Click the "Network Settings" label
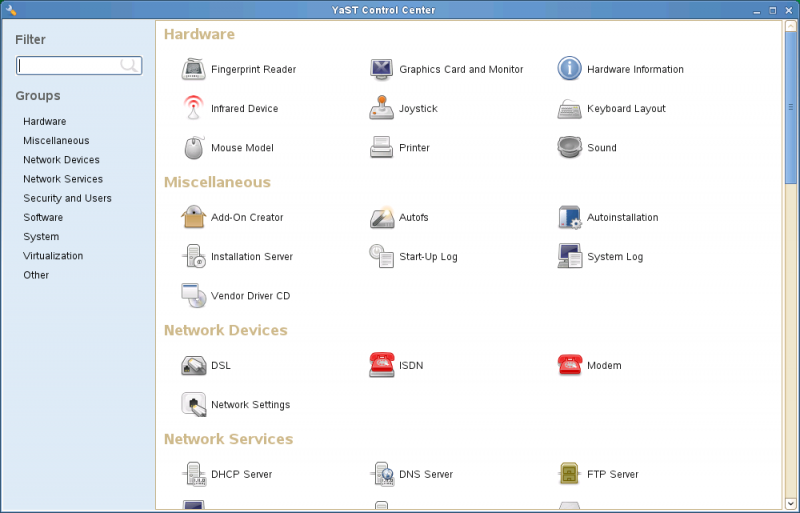The height and width of the screenshot is (513, 800). [x=251, y=405]
